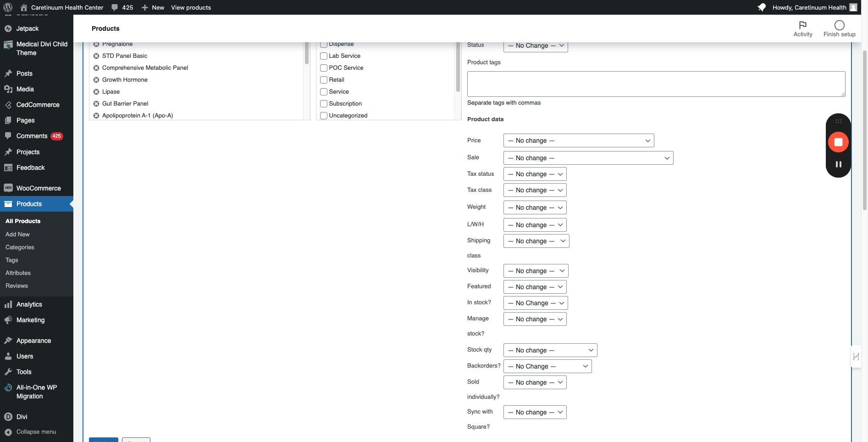Open the Status dropdown
Image resolution: width=868 pixels, height=442 pixels.
click(x=536, y=46)
